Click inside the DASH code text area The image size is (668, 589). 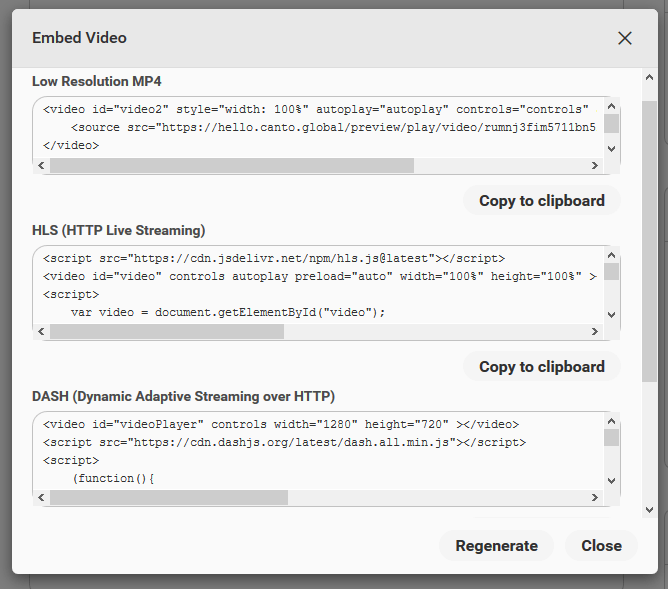[x=318, y=451]
